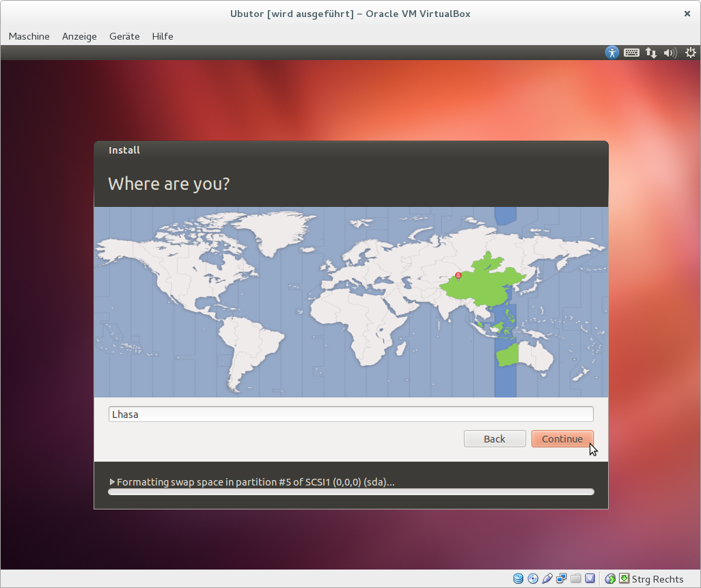This screenshot has height=588, width=701.
Task: Go Back to the previous installer step
Action: [x=495, y=439]
